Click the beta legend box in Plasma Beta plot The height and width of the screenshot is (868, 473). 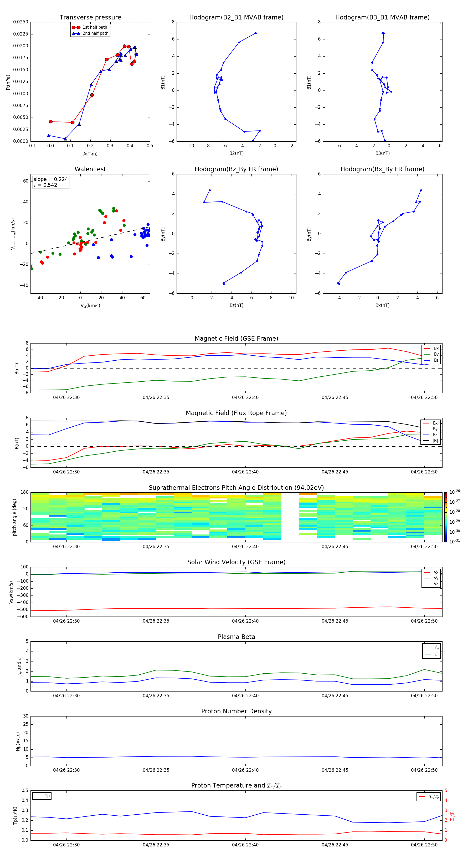pos(431,651)
